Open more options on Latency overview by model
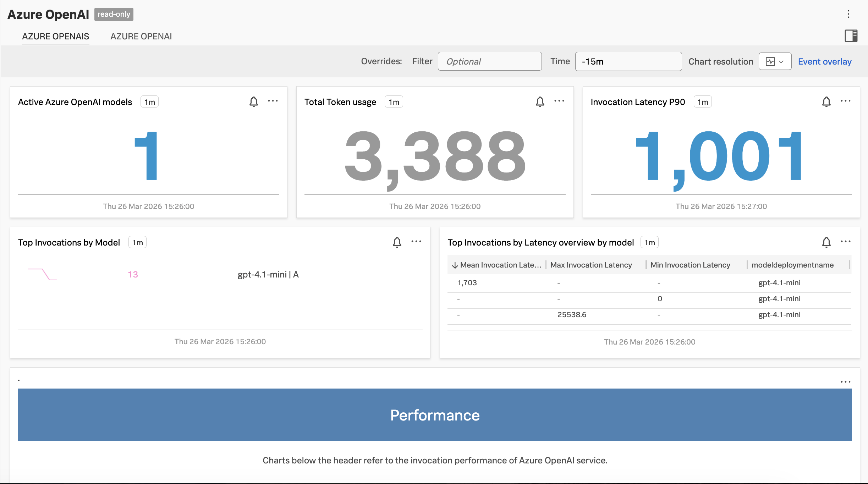Image resolution: width=868 pixels, height=484 pixels. coord(846,242)
